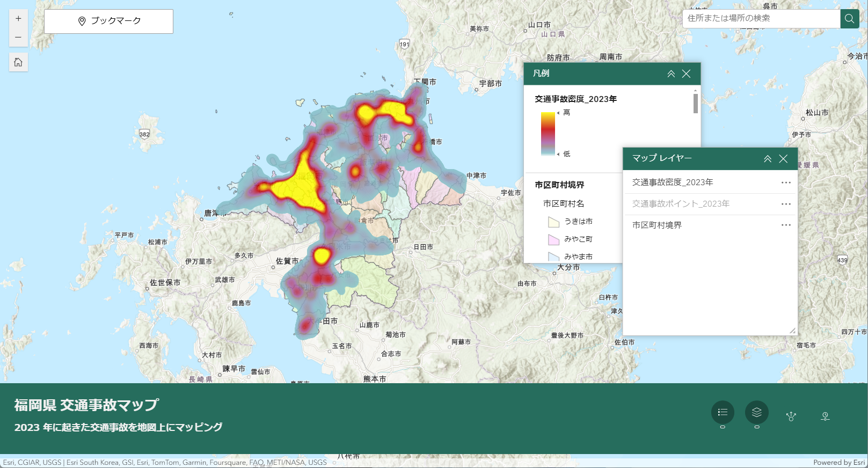The width and height of the screenshot is (868, 468).
Task: Click the search magnifier button
Action: [849, 19]
